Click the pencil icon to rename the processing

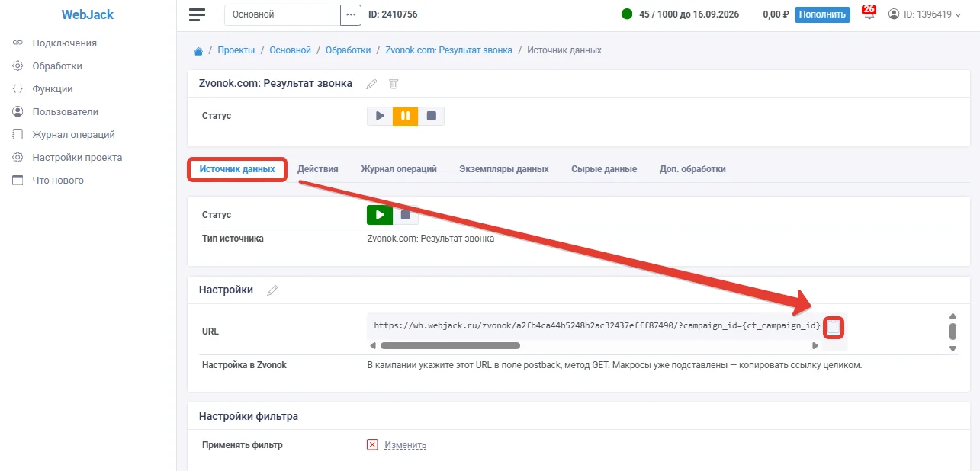coord(371,84)
